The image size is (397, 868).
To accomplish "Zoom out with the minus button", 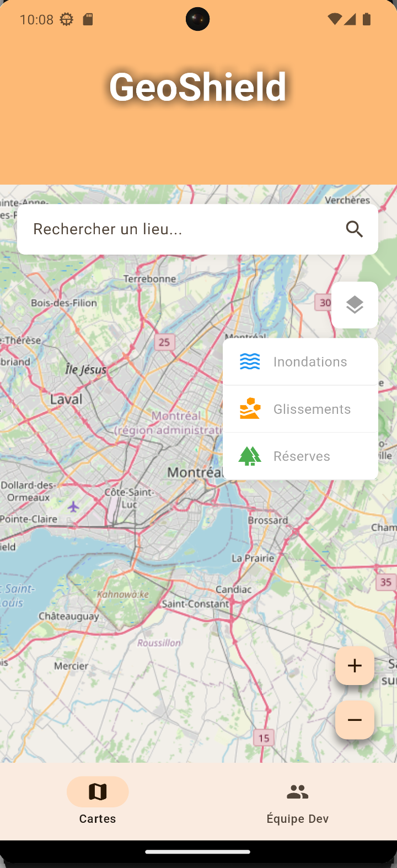I will (355, 720).
